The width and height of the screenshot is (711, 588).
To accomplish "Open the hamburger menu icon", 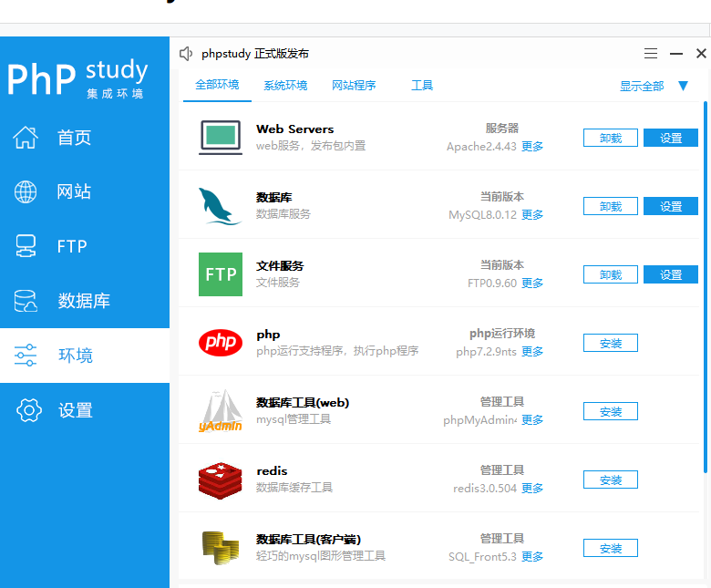I will point(651,54).
